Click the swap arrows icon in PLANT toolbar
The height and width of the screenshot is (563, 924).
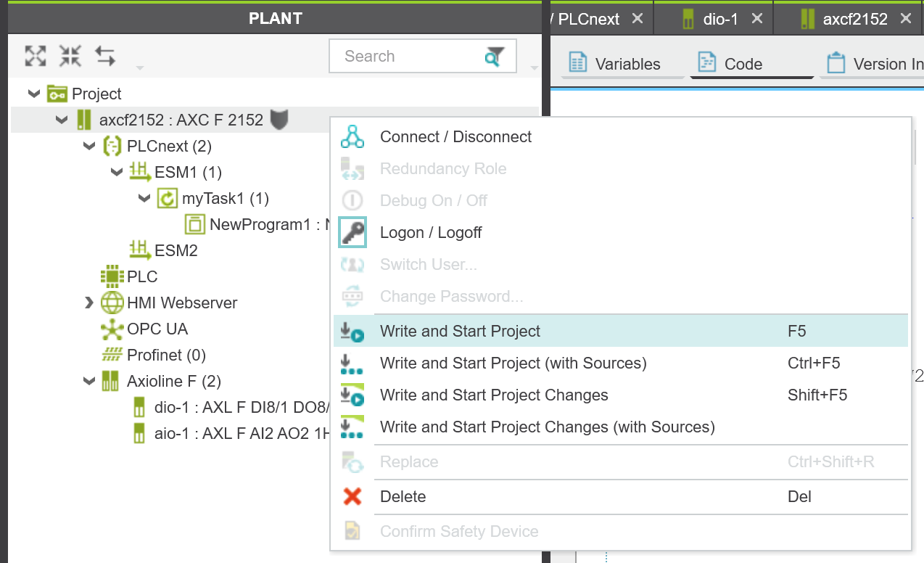[105, 56]
